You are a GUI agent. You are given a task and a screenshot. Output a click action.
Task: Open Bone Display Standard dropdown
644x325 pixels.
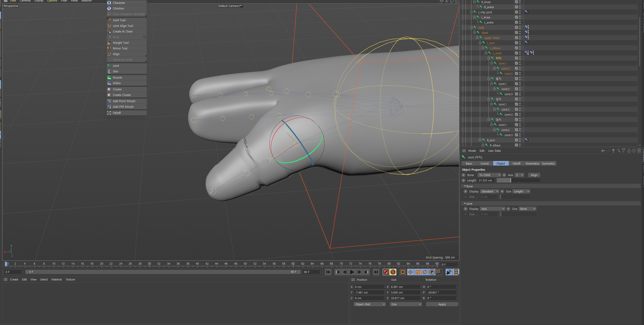[x=489, y=191]
